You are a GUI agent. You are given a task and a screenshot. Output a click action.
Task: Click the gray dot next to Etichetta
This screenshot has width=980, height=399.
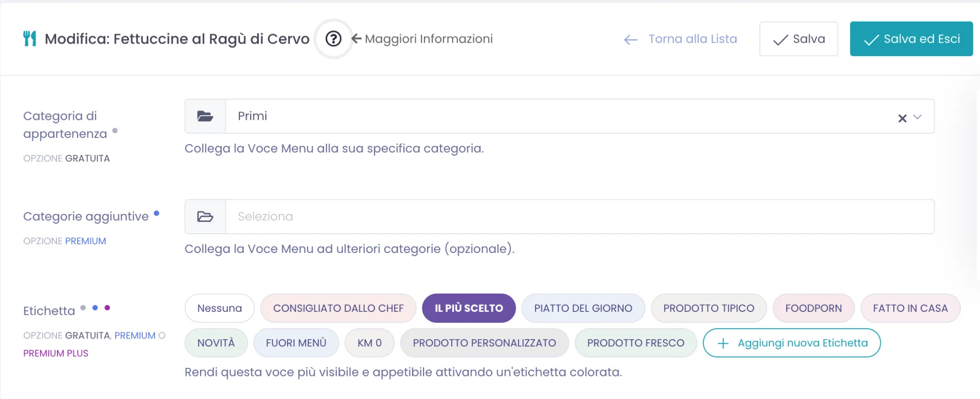pos(83,308)
